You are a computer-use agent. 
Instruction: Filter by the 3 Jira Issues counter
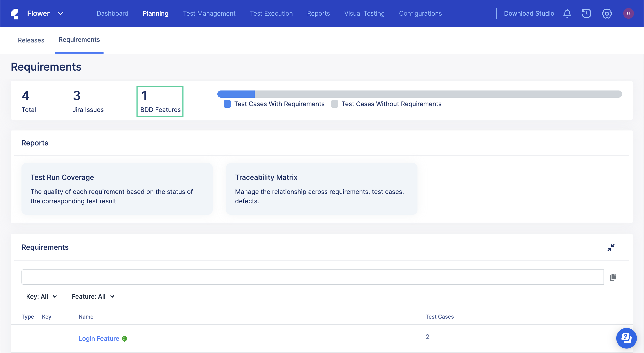click(x=88, y=101)
